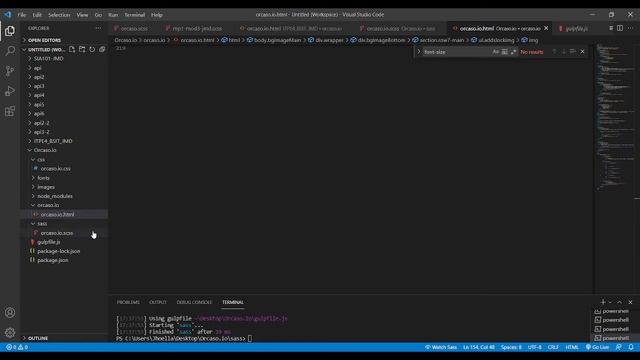Open the Accounts menu icon
The width and height of the screenshot is (640, 360).
[10, 313]
